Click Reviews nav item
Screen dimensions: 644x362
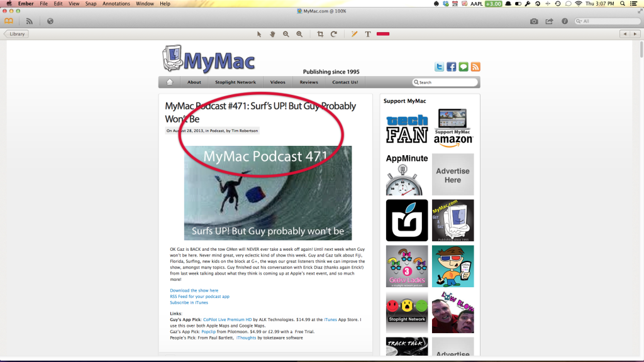(309, 82)
